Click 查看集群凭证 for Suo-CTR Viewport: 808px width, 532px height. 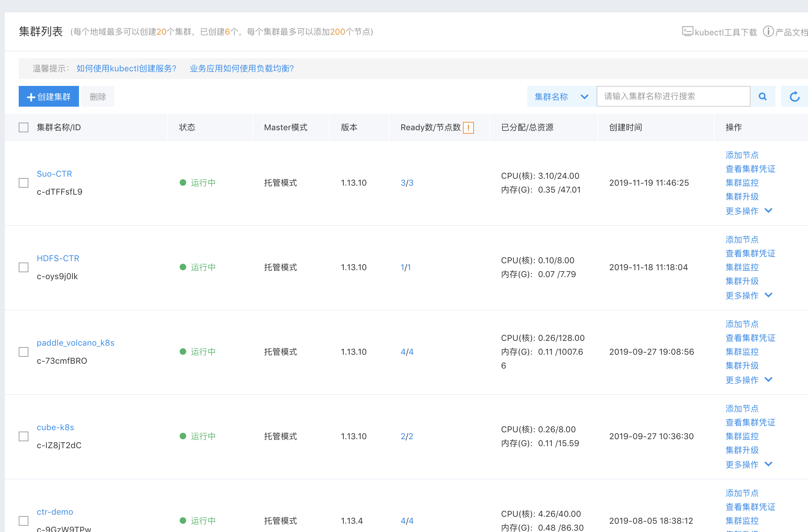(x=750, y=169)
